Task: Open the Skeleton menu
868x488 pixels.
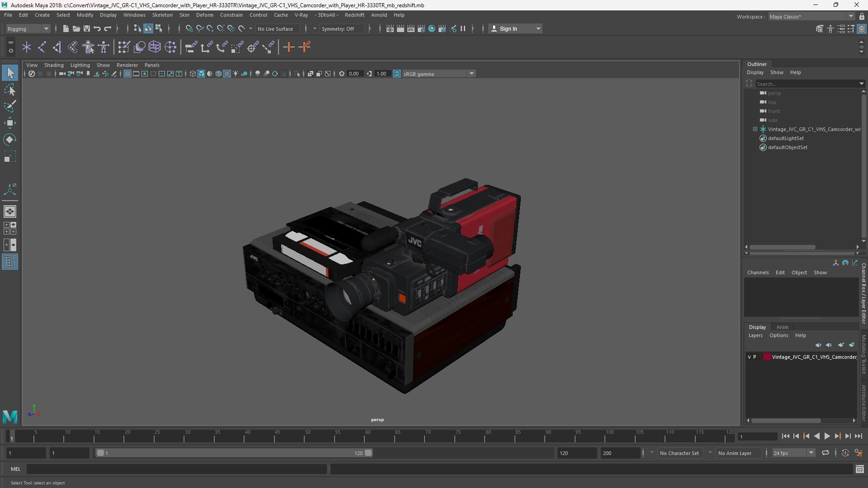Action: pos(162,15)
